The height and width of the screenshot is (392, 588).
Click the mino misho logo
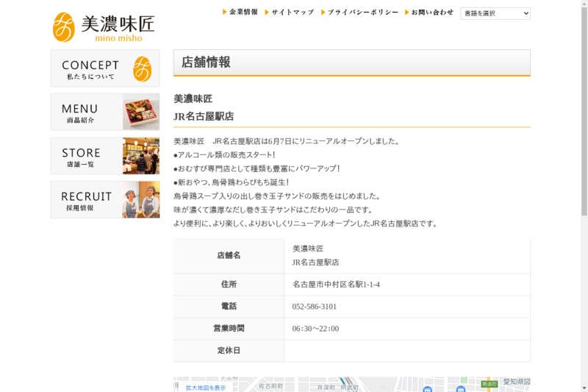104,26
